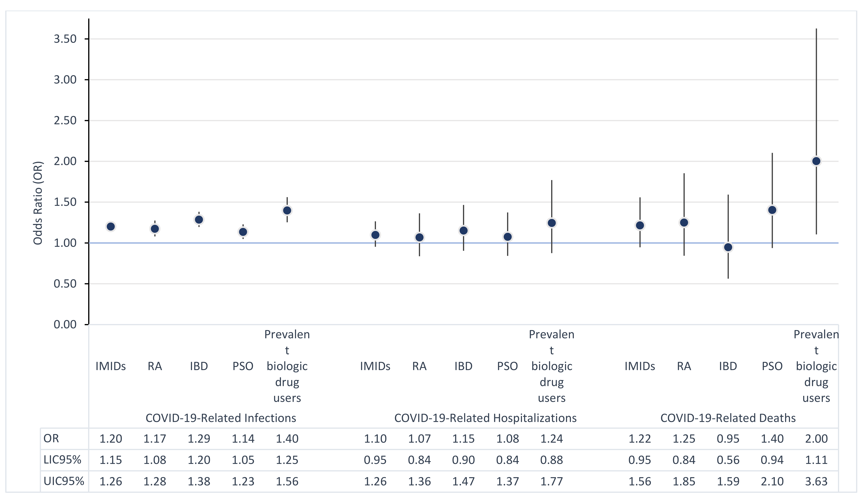Click the 2.10 value in UIC95% row
The image size is (868, 500).
(772, 481)
